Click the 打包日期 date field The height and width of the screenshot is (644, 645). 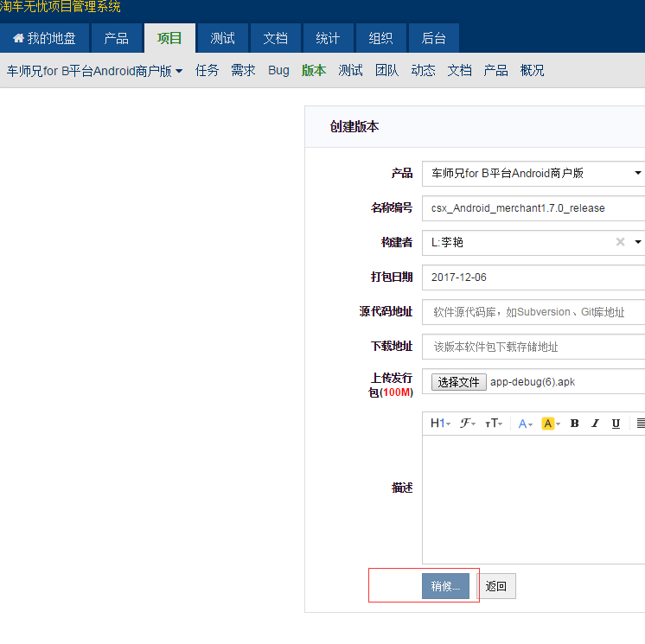pyautogui.click(x=533, y=277)
